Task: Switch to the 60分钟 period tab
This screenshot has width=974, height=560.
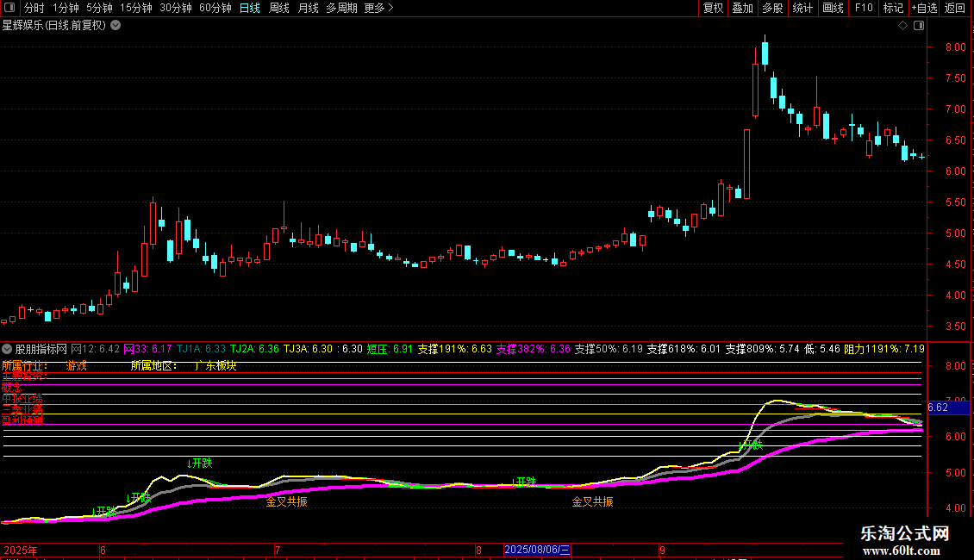Action: (x=215, y=9)
